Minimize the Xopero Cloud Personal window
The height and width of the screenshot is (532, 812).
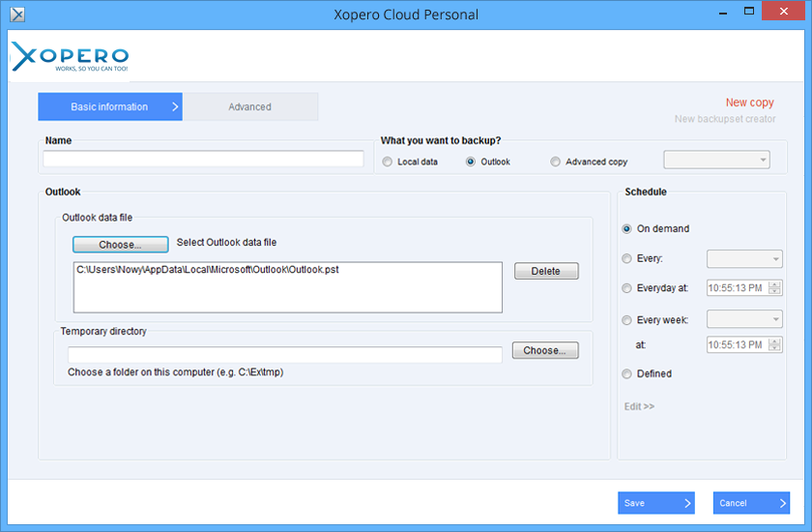pos(723,13)
